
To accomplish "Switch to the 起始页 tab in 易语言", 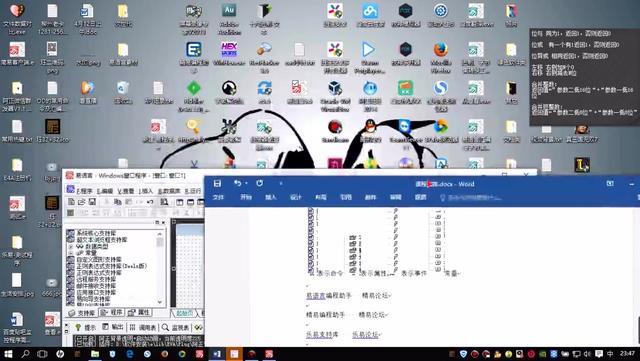I will coord(184,313).
